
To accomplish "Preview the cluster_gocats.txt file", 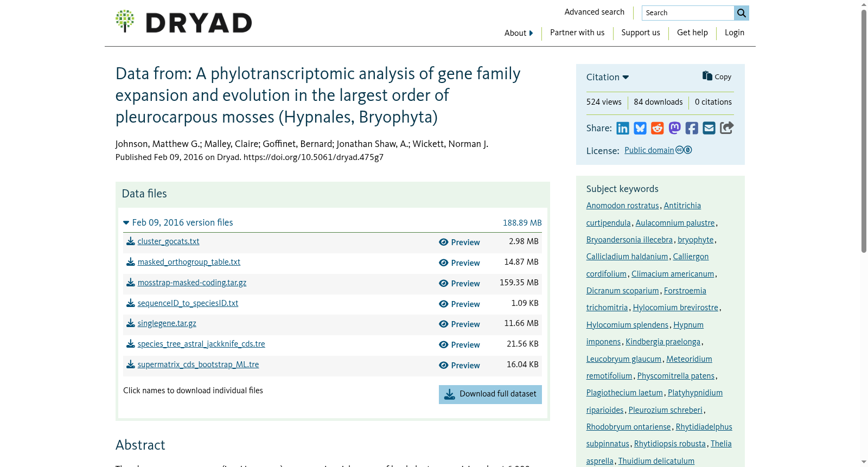I will coord(459,242).
